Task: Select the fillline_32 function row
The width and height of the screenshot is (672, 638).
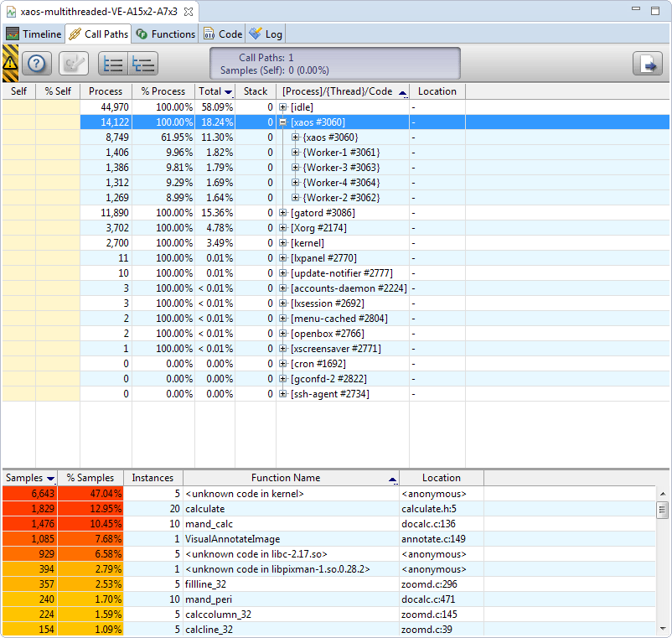Action: click(x=328, y=584)
